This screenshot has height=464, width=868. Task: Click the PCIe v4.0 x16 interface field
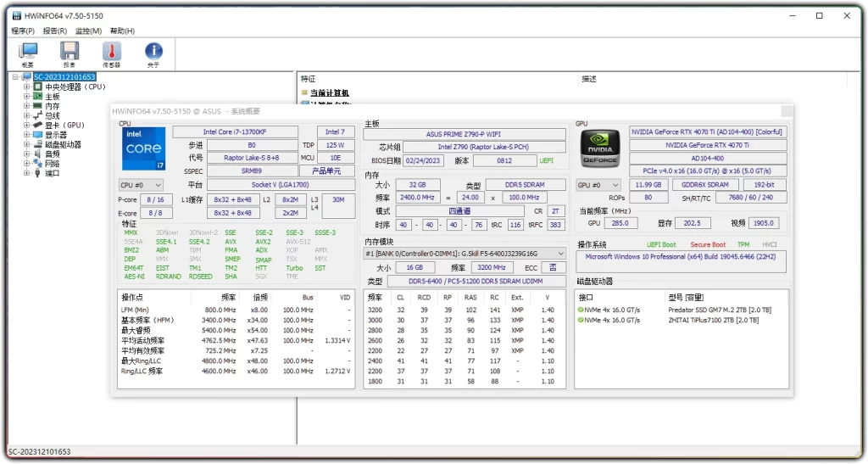[708, 171]
